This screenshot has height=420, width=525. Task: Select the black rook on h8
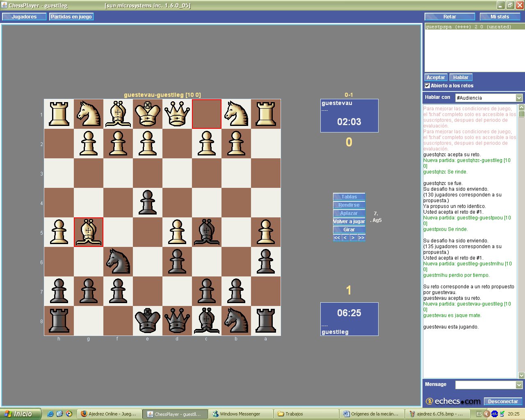coord(59,321)
